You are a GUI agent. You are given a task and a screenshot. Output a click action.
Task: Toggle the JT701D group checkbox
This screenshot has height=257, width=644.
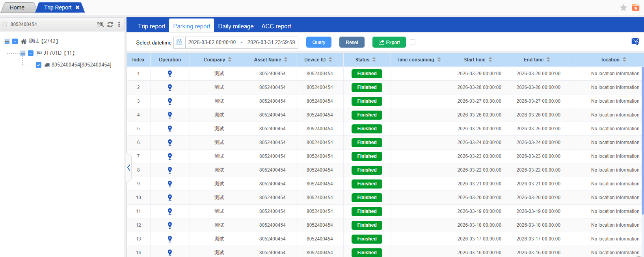coord(31,53)
